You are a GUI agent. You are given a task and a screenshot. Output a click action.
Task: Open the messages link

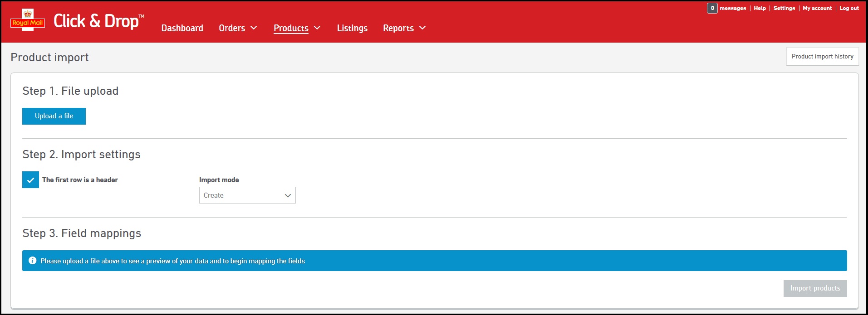[733, 8]
